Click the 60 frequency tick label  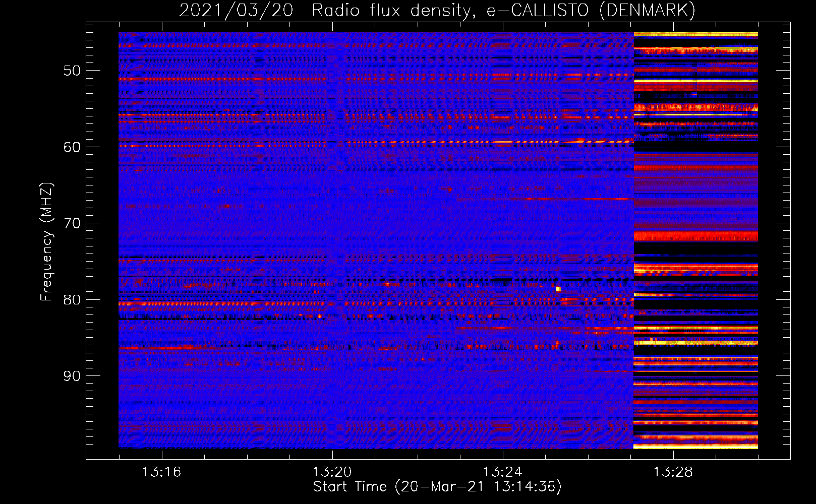(x=72, y=147)
